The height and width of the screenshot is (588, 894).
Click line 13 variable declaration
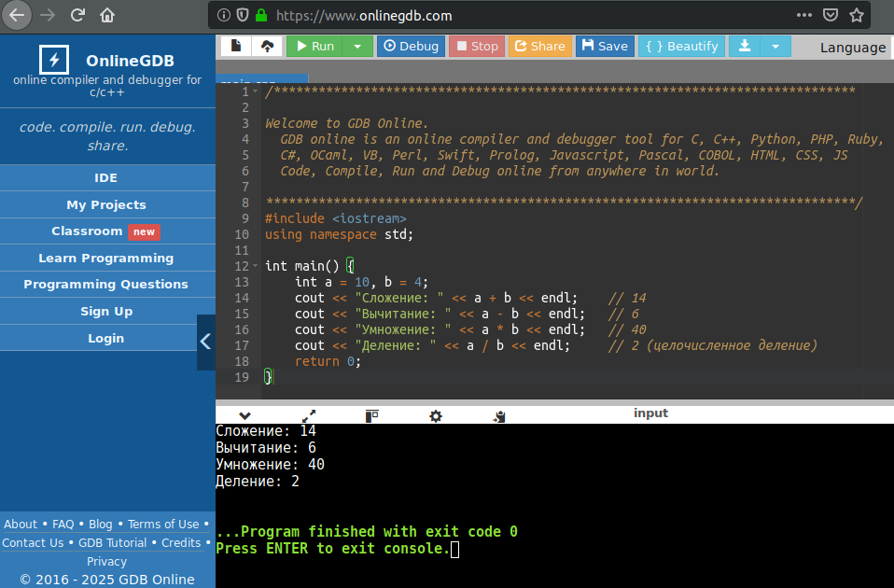tap(361, 282)
